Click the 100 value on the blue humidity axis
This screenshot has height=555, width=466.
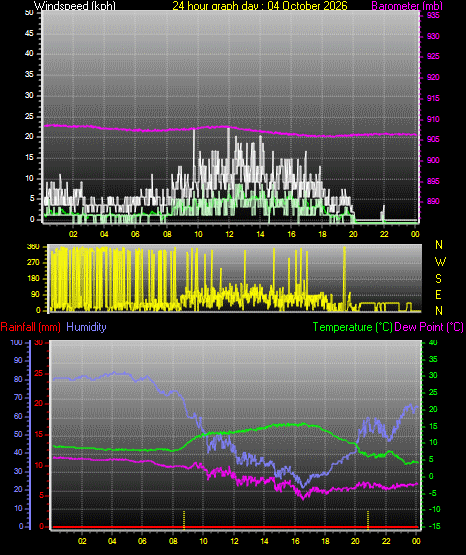(x=17, y=343)
